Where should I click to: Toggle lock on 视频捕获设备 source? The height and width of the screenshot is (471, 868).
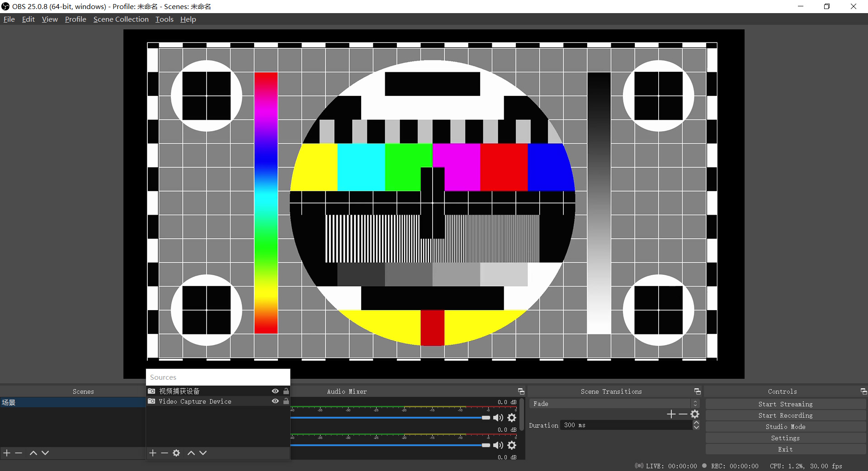click(x=286, y=391)
